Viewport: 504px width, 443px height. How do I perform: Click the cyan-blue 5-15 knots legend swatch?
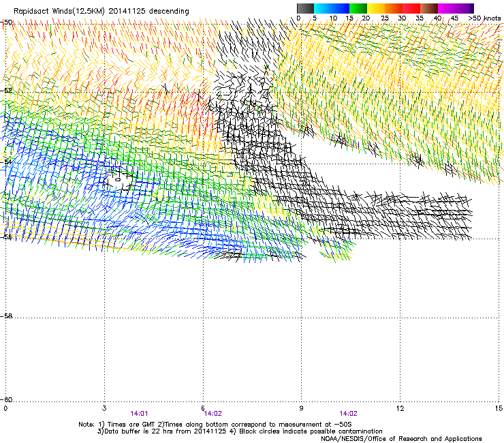point(332,8)
